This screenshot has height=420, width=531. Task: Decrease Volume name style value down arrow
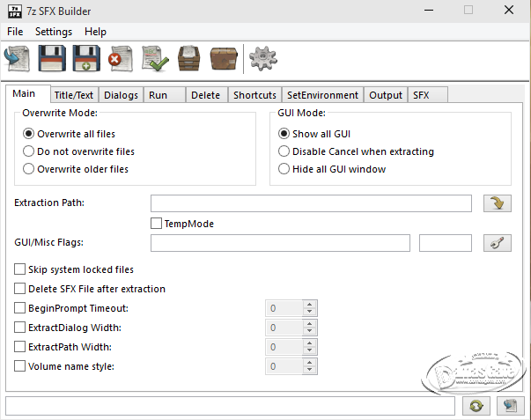[309, 370]
